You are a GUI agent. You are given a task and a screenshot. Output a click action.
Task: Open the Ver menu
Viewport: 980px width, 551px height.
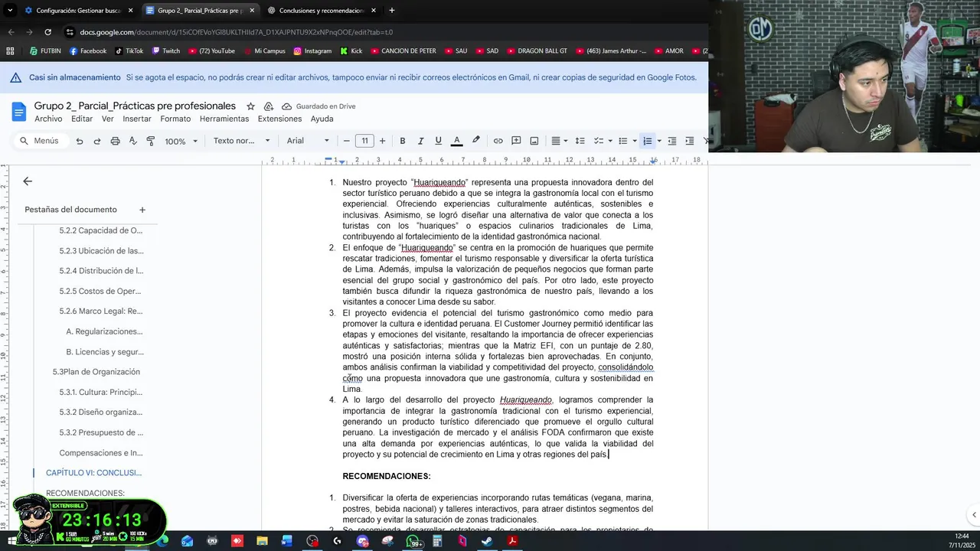tap(108, 119)
